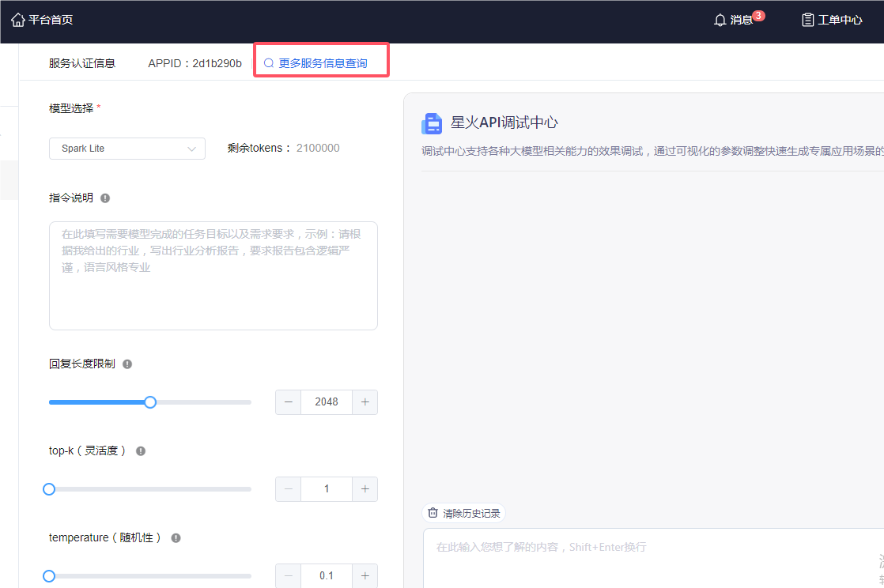Click the top-k slider handle
The image size is (884, 588).
click(49, 489)
